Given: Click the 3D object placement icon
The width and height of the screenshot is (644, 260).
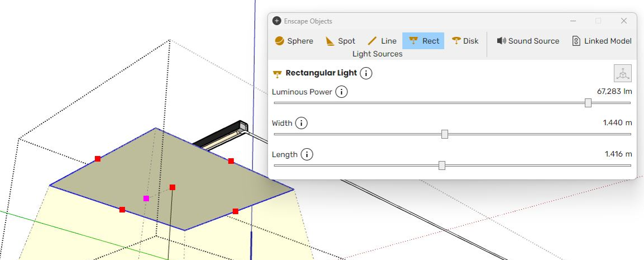Looking at the screenshot, I should pyautogui.click(x=622, y=73).
